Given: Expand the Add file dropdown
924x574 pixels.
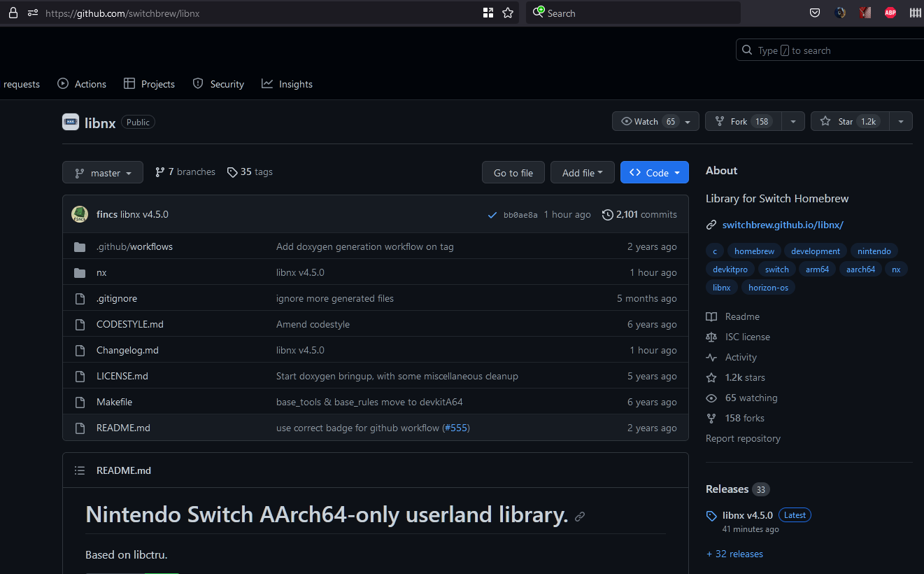Looking at the screenshot, I should [x=583, y=172].
